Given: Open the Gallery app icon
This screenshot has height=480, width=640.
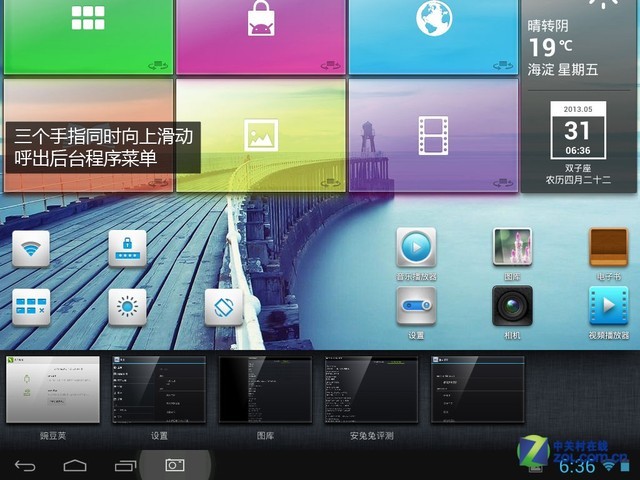Looking at the screenshot, I should pyautogui.click(x=512, y=247).
